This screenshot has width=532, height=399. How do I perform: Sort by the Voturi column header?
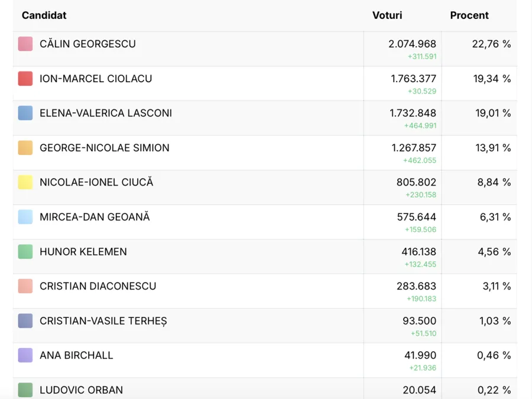[x=387, y=15]
